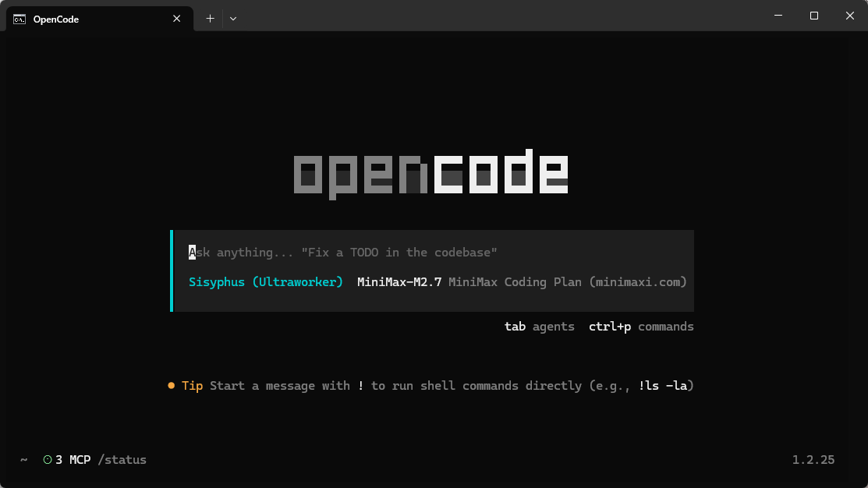Click the version number 1.2.25
The width and height of the screenshot is (868, 488).
coord(813,460)
